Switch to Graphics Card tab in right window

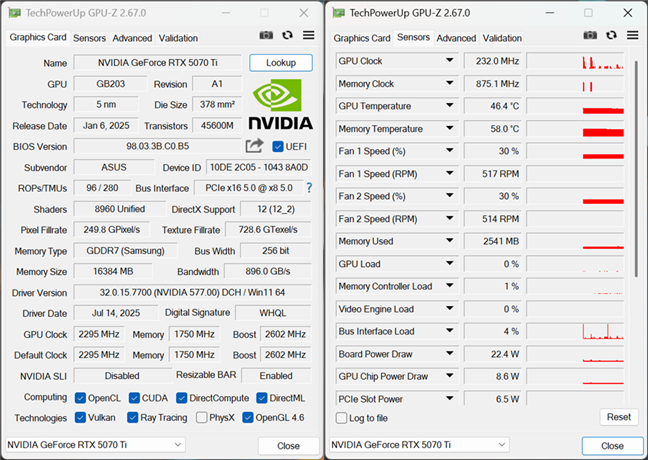[x=362, y=38]
